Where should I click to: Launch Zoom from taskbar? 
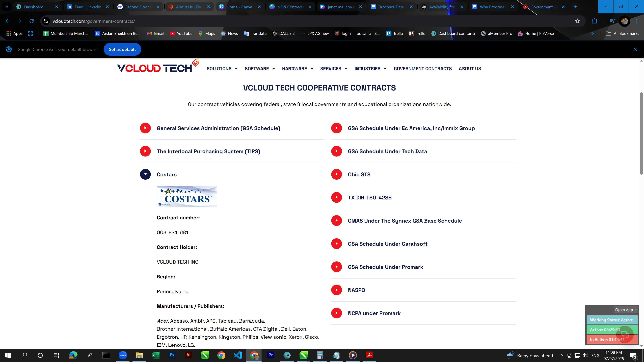(123, 355)
